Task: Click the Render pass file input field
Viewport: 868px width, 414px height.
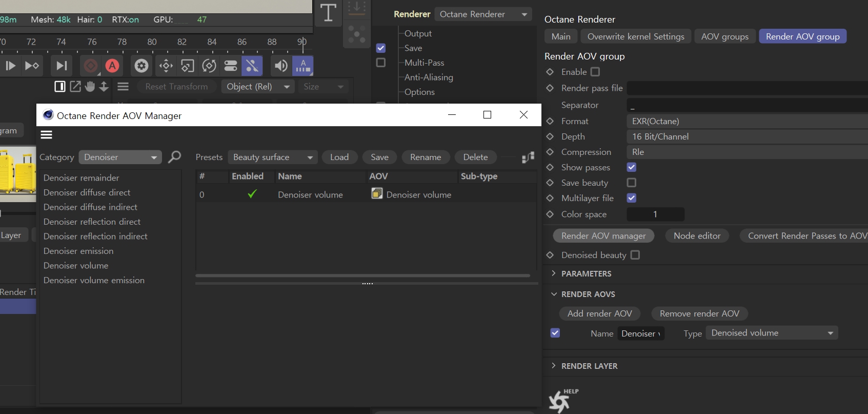Action: (747, 88)
